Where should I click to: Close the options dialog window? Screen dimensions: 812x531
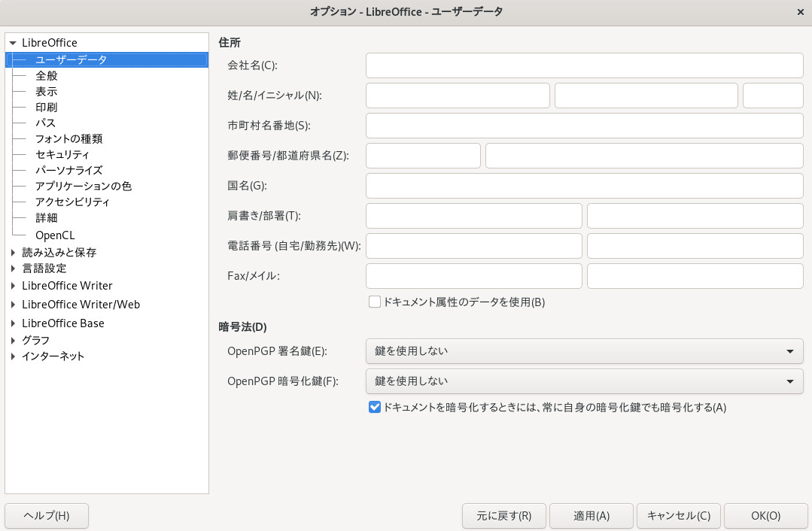[x=800, y=12]
